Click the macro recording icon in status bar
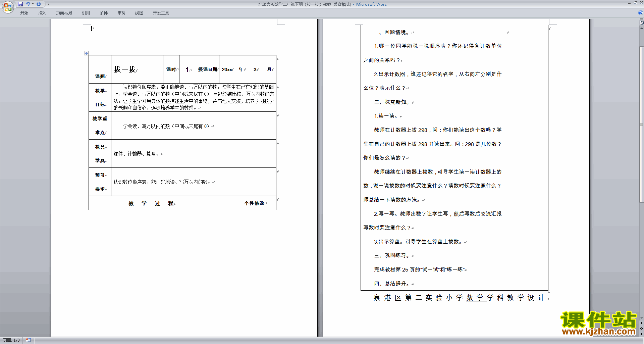This screenshot has height=344, width=644. point(29,340)
